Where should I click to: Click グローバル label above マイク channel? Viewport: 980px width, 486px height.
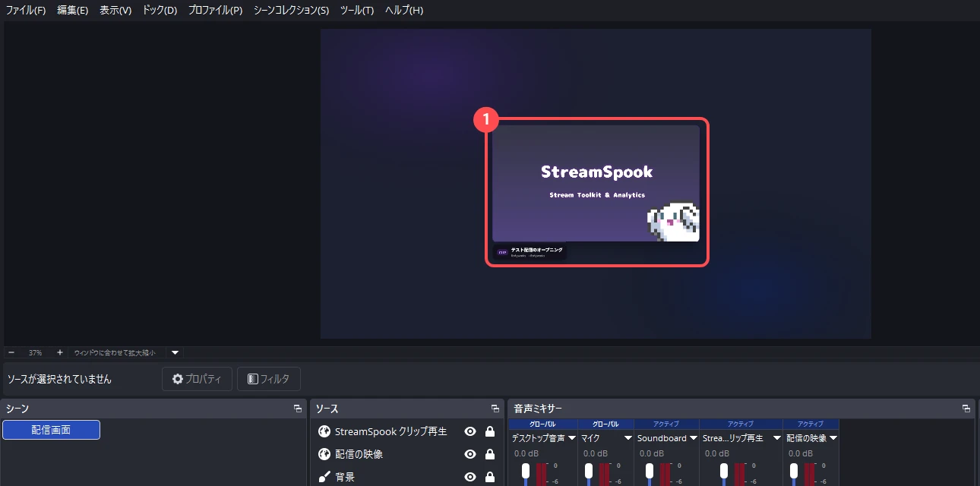pyautogui.click(x=605, y=424)
